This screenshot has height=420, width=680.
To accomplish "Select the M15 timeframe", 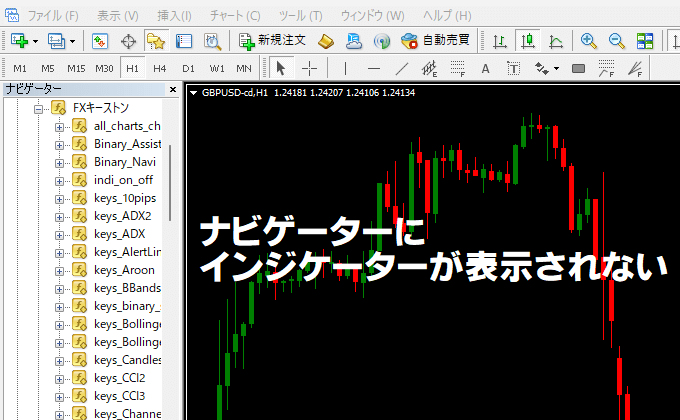I will (76, 69).
